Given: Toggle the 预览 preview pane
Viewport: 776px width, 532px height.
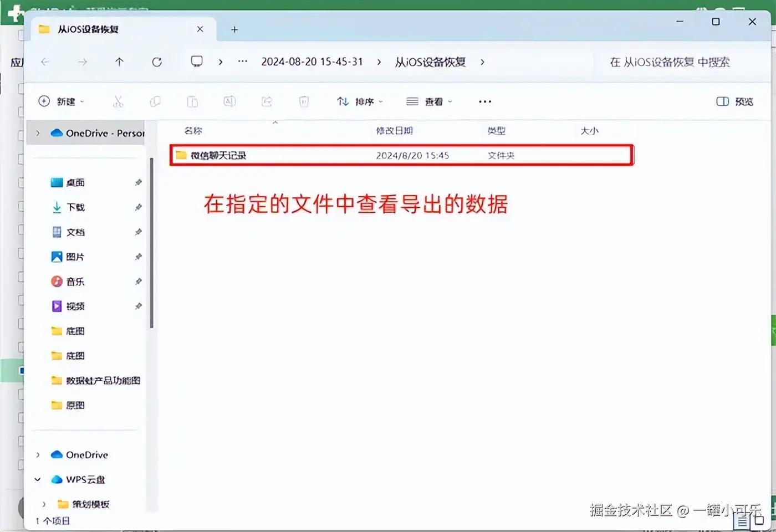Looking at the screenshot, I should point(735,101).
